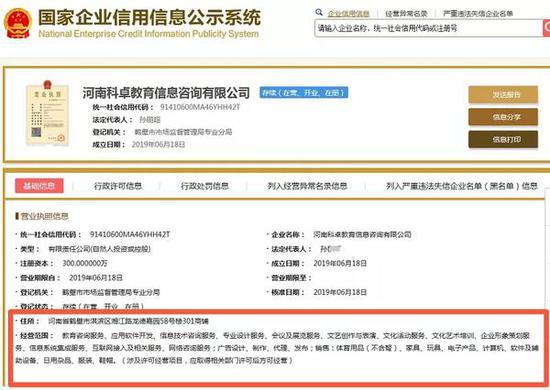Click the license-info 成立日期 value 2019年06月18日

click(x=340, y=263)
